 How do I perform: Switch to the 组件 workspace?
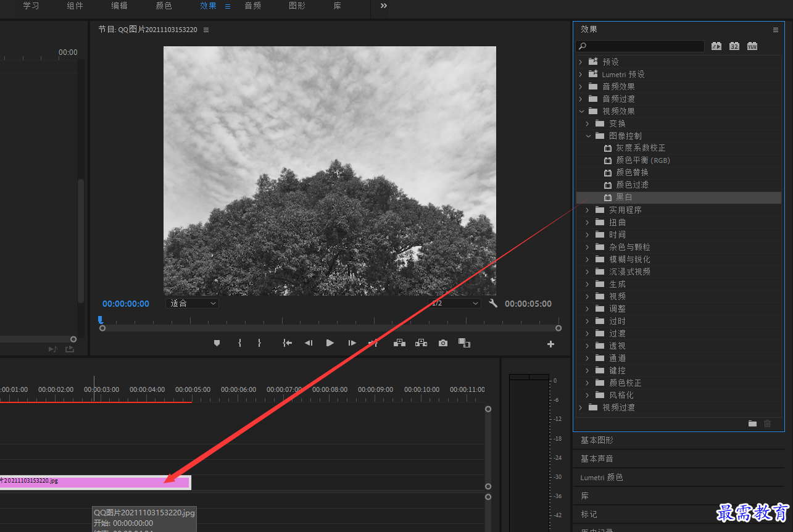(75, 6)
